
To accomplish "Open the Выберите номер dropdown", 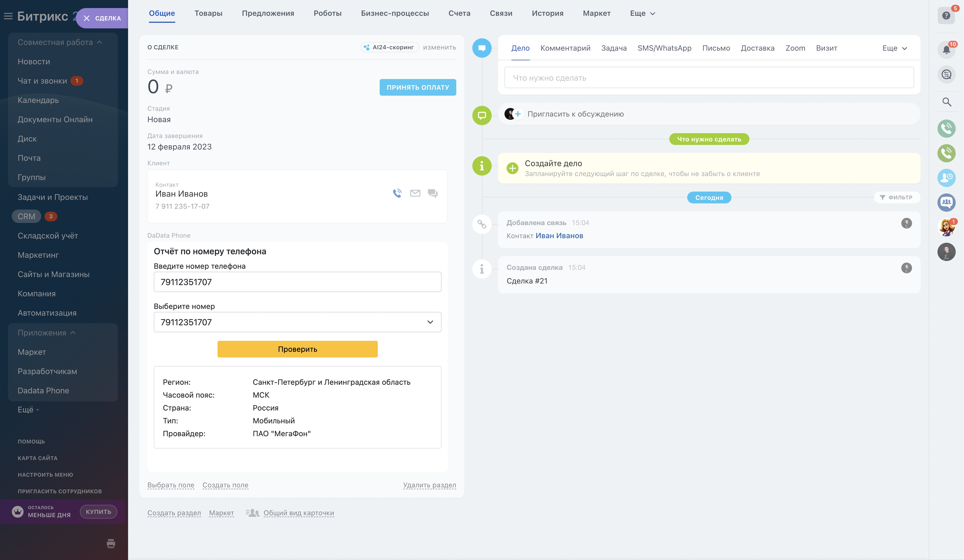I will click(x=297, y=322).
